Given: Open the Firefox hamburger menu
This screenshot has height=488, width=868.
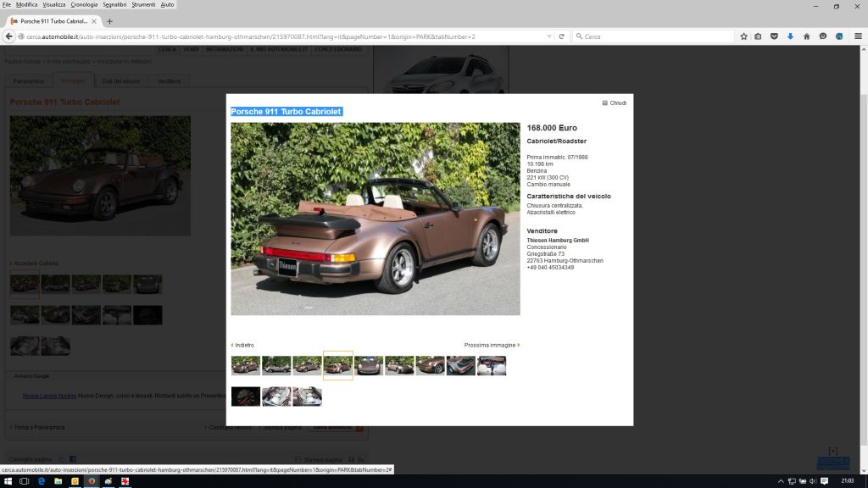Looking at the screenshot, I should point(858,36).
